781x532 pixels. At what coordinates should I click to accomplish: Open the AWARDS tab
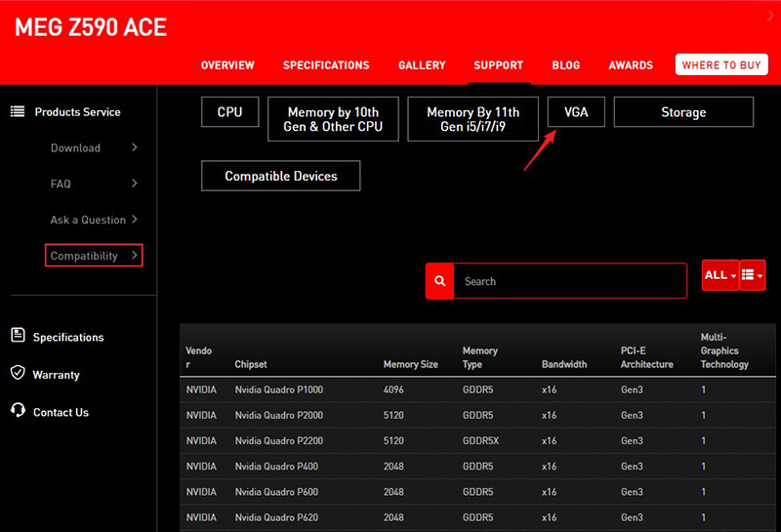click(631, 65)
